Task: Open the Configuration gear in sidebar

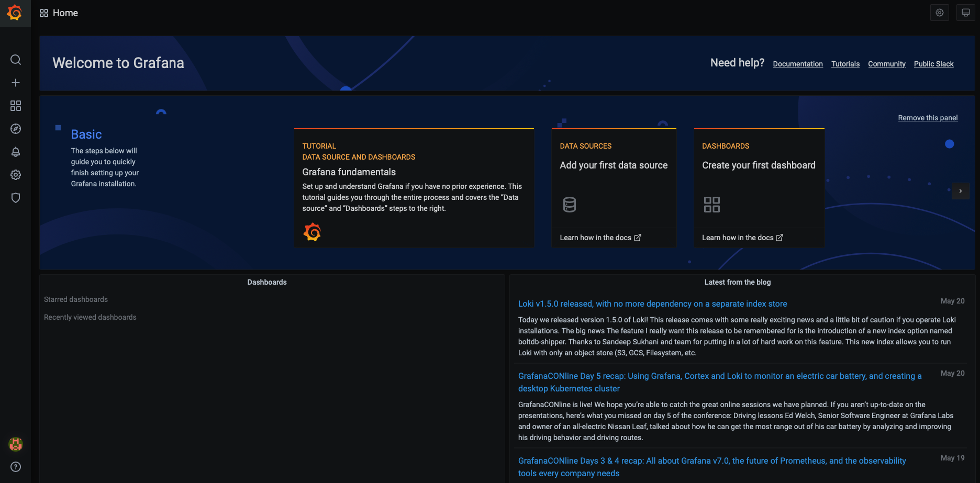Action: coord(16,175)
